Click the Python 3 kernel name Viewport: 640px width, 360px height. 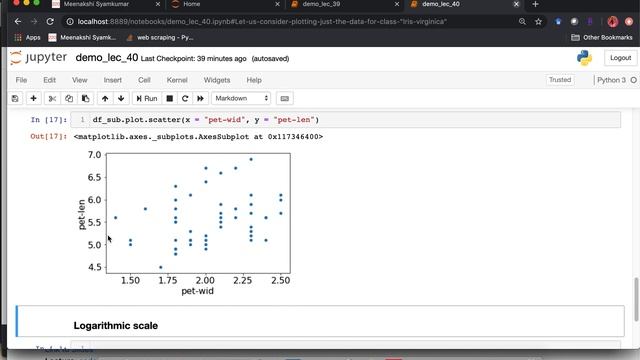coord(611,80)
